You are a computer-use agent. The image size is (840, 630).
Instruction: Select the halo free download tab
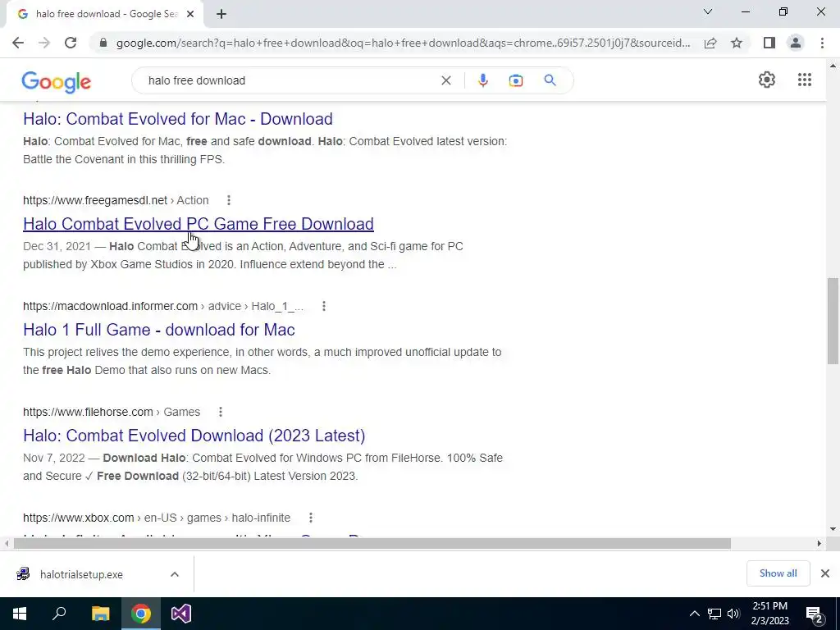[x=105, y=14]
